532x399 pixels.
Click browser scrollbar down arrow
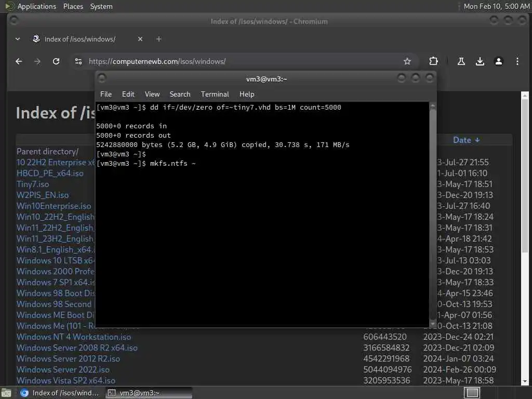525,382
